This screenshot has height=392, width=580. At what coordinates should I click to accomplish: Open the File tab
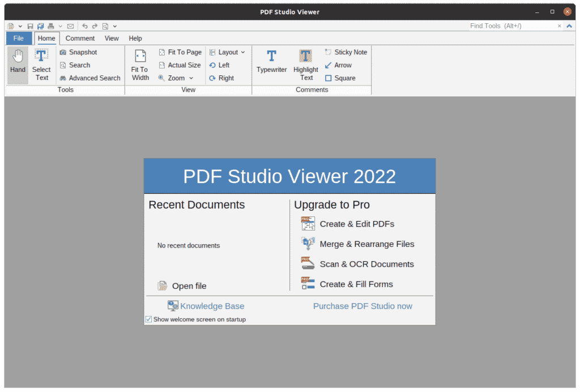click(19, 39)
